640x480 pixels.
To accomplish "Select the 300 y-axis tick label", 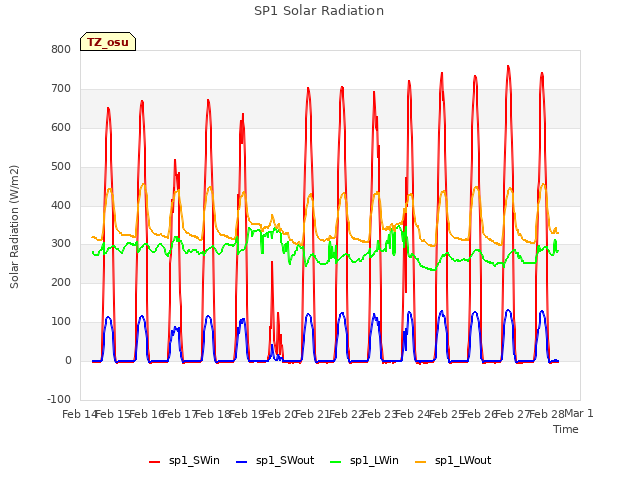I will pyautogui.click(x=61, y=244).
